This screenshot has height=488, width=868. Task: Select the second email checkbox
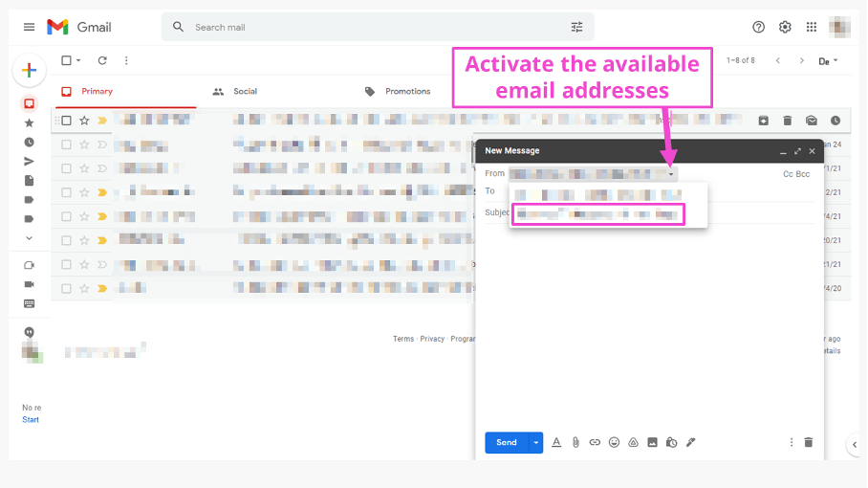66,144
